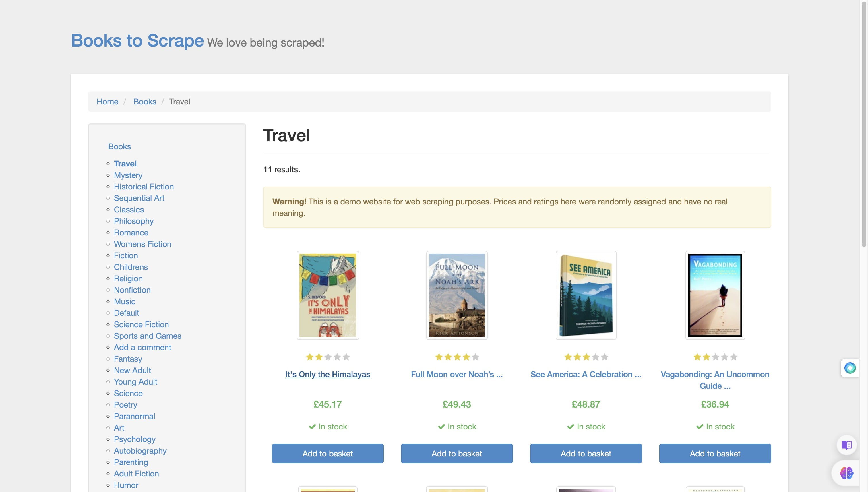Click the 11 results text

click(x=282, y=169)
